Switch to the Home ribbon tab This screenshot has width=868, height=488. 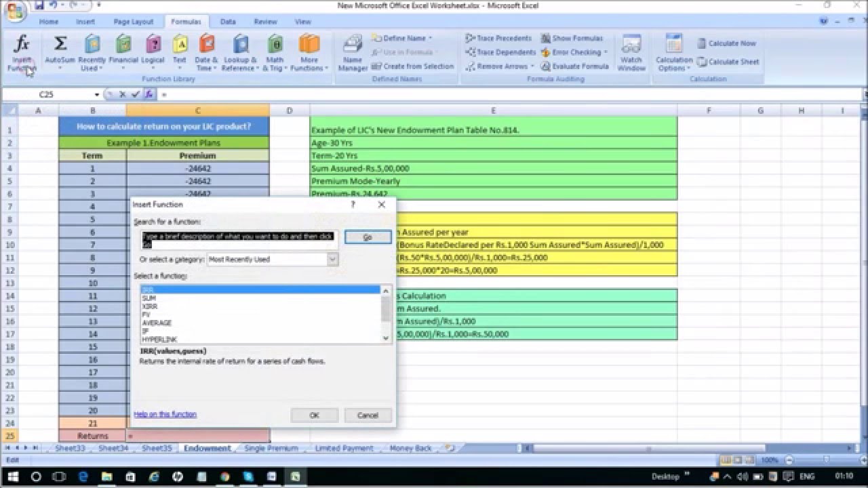coord(49,22)
